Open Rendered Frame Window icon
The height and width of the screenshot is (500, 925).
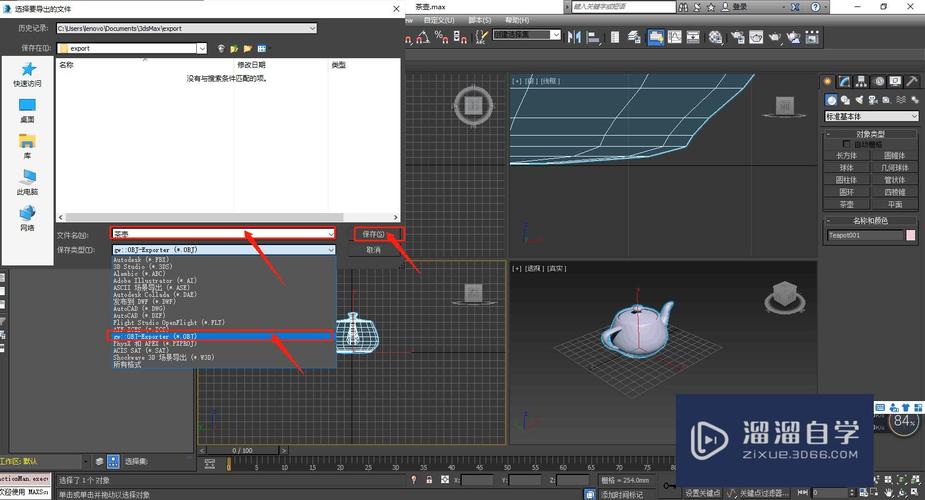click(x=756, y=37)
